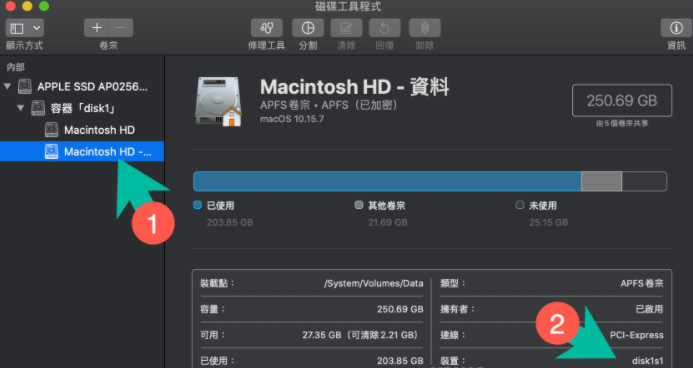Remove volume with the minus button
This screenshot has width=693, height=368.
coord(121,28)
